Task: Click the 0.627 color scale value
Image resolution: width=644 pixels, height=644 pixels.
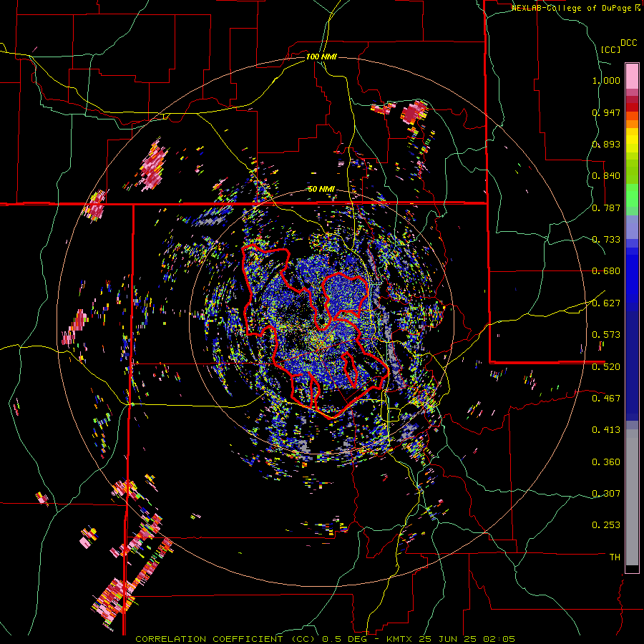Action: pos(606,303)
